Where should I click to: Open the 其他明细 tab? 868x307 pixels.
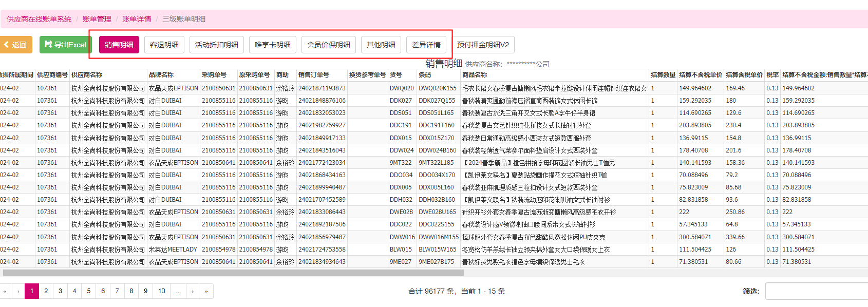(381, 45)
